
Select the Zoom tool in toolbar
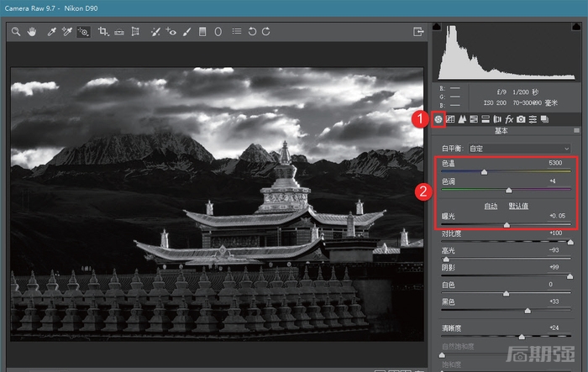[16, 32]
